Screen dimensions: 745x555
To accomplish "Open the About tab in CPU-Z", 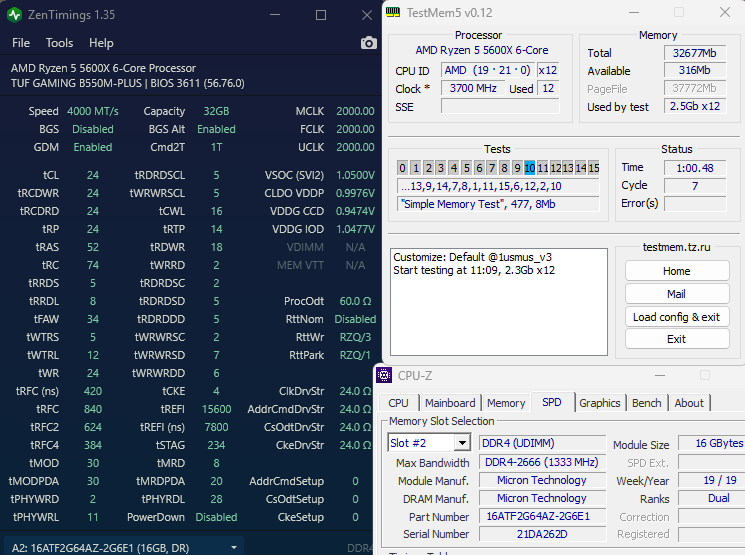I will tap(689, 403).
